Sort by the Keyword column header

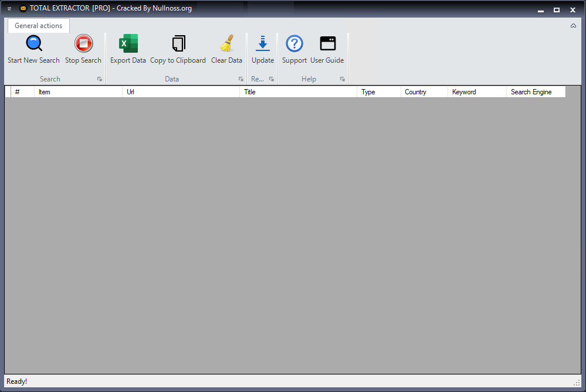click(x=477, y=92)
